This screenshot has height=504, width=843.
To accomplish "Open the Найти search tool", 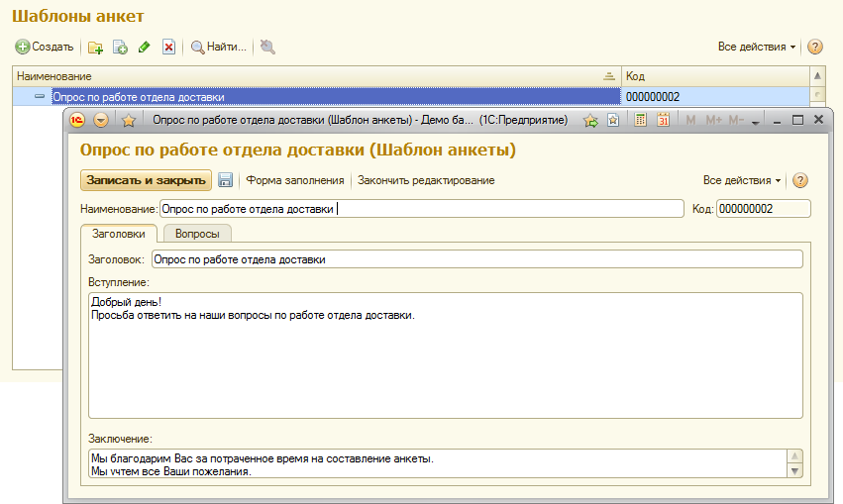I will point(218,47).
